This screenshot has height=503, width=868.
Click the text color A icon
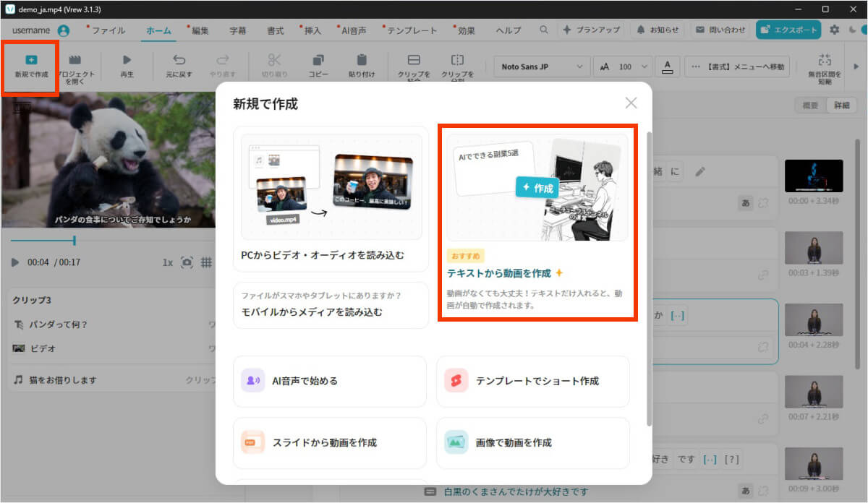click(x=668, y=66)
